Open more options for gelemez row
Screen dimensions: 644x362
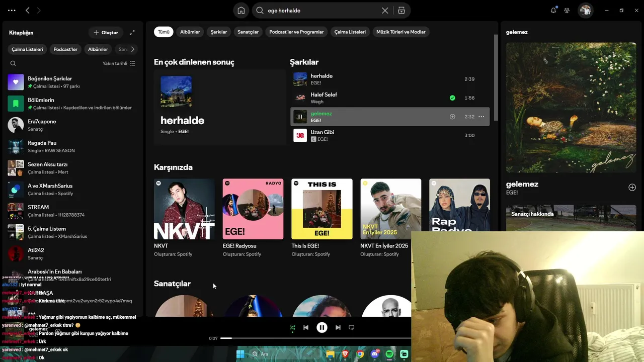[x=481, y=117]
